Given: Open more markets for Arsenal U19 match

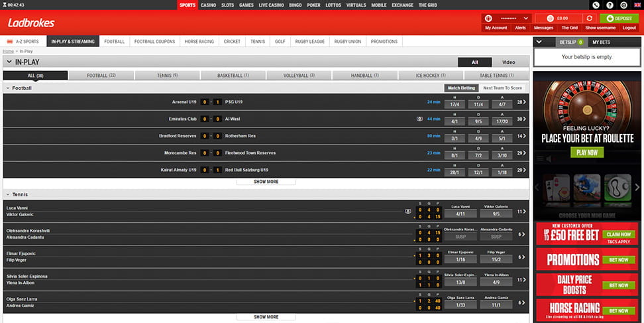Looking at the screenshot, I should coord(521,102).
